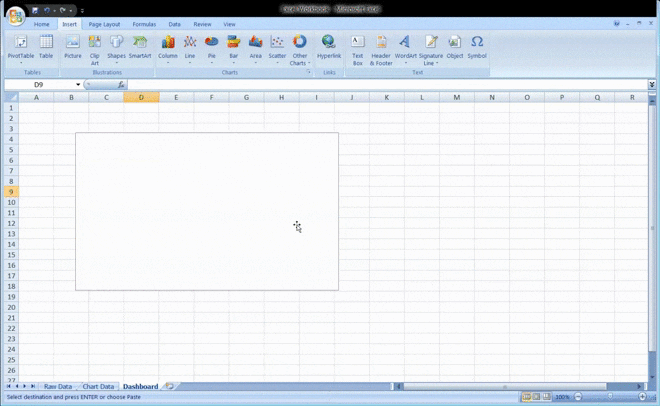This screenshot has height=406, width=660.
Task: Switch to the Page Layout tab
Action: 104,24
